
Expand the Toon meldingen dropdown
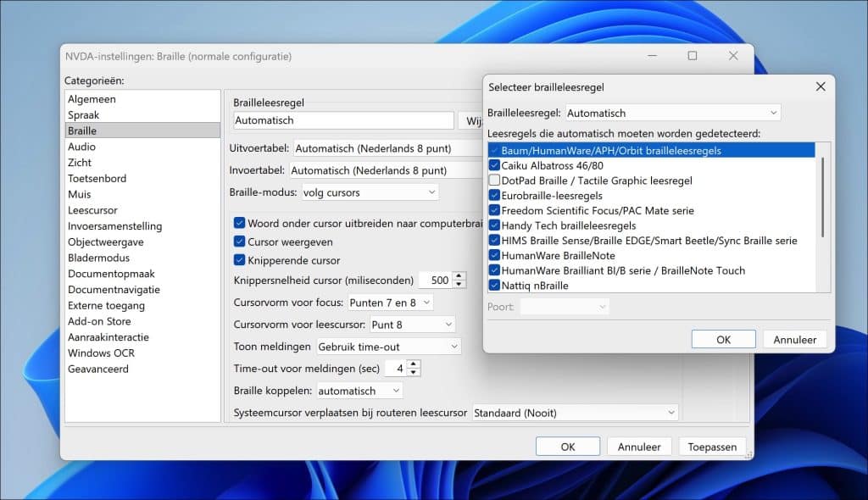coord(388,347)
